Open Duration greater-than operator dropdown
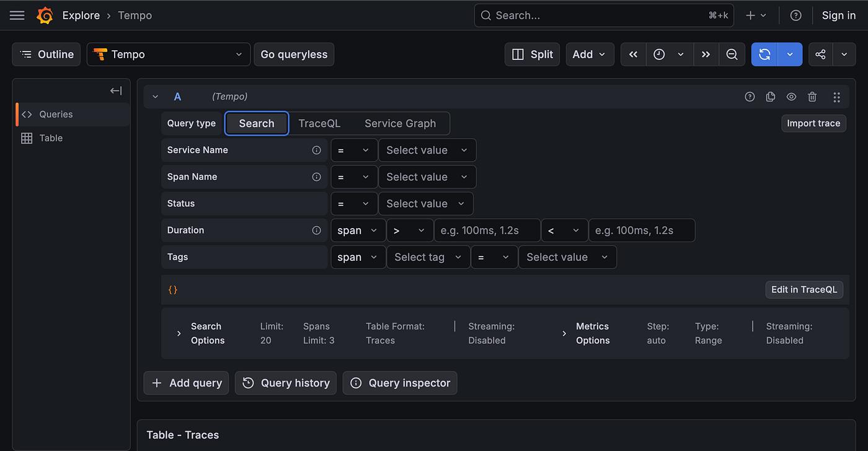868x451 pixels. [x=410, y=230]
